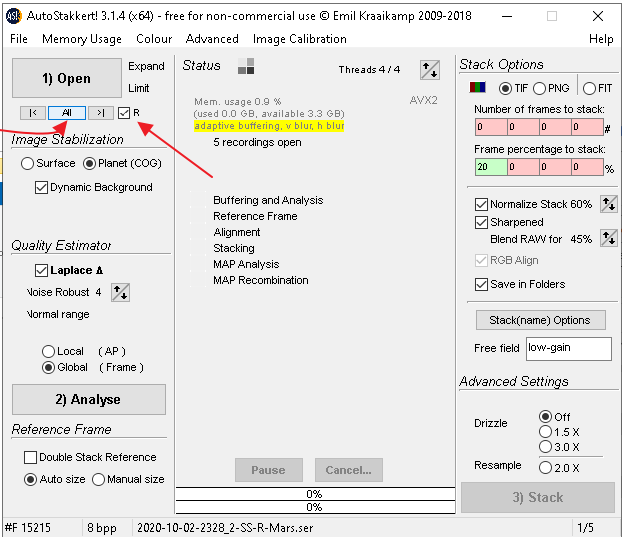Click the Free field text input
Image resolution: width=622 pixels, height=537 pixels.
[x=568, y=348]
